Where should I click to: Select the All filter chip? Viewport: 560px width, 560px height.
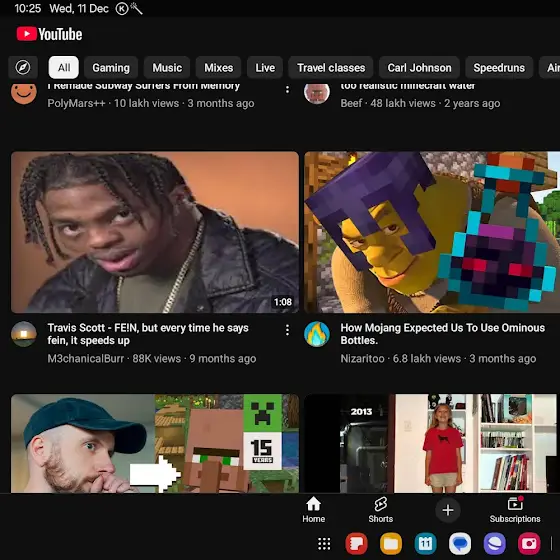click(x=64, y=68)
